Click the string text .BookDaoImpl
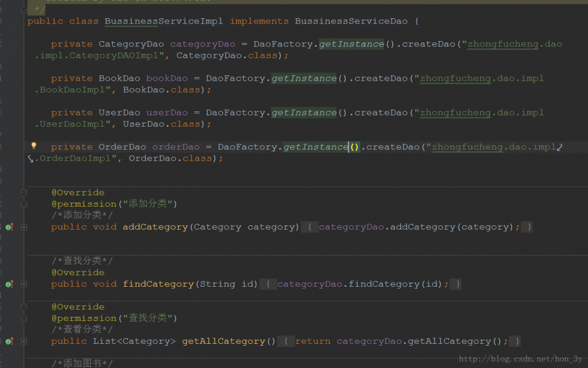This screenshot has width=588, height=368. pyautogui.click(x=69, y=89)
